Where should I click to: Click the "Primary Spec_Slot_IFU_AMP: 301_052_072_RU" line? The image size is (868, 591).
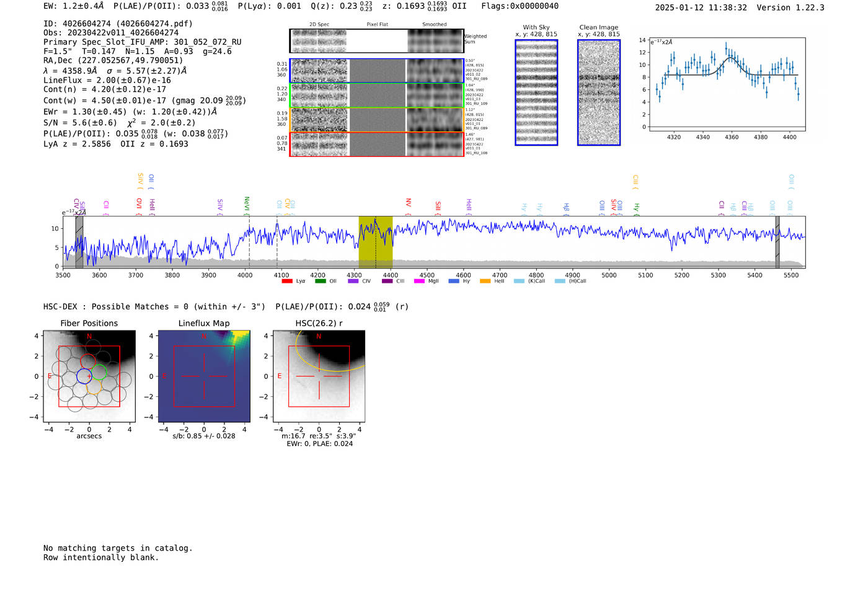click(x=143, y=42)
